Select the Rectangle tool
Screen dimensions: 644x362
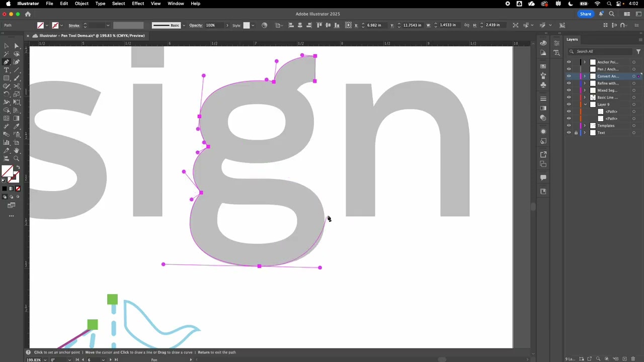[x=6, y=78]
